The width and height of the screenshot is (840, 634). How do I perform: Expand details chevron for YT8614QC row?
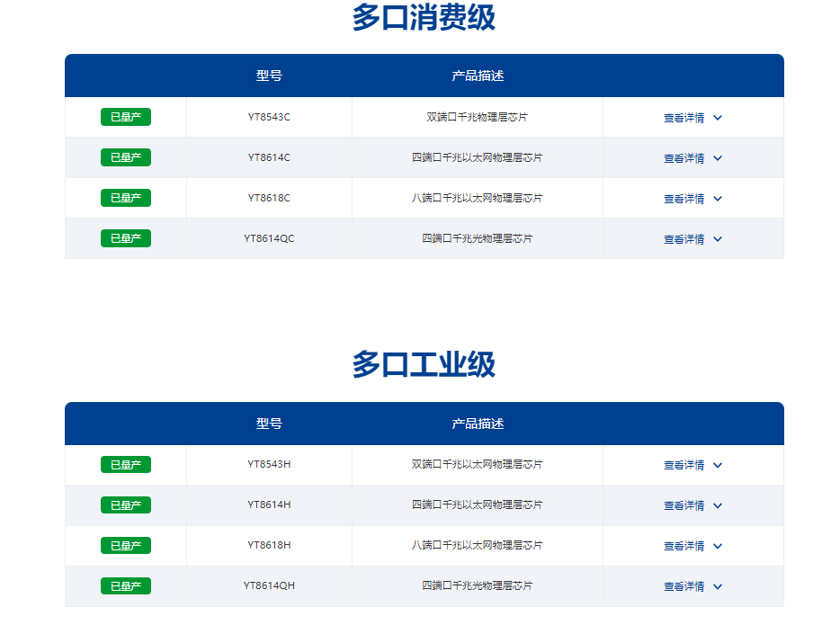click(x=718, y=239)
